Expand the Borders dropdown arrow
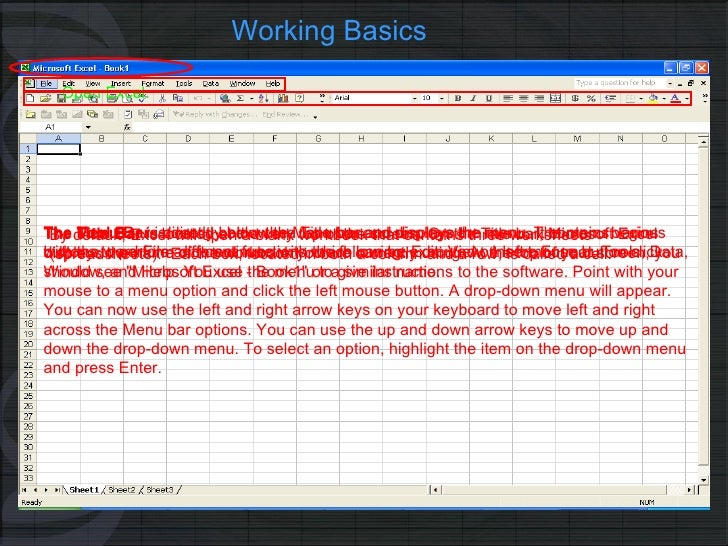 [641, 98]
